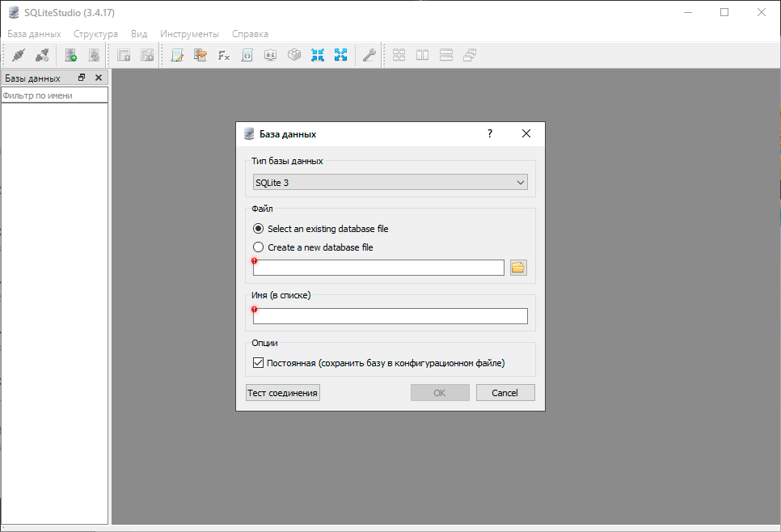The width and height of the screenshot is (781, 532).
Task: Close the Базы данных side panel
Action: pyautogui.click(x=98, y=78)
